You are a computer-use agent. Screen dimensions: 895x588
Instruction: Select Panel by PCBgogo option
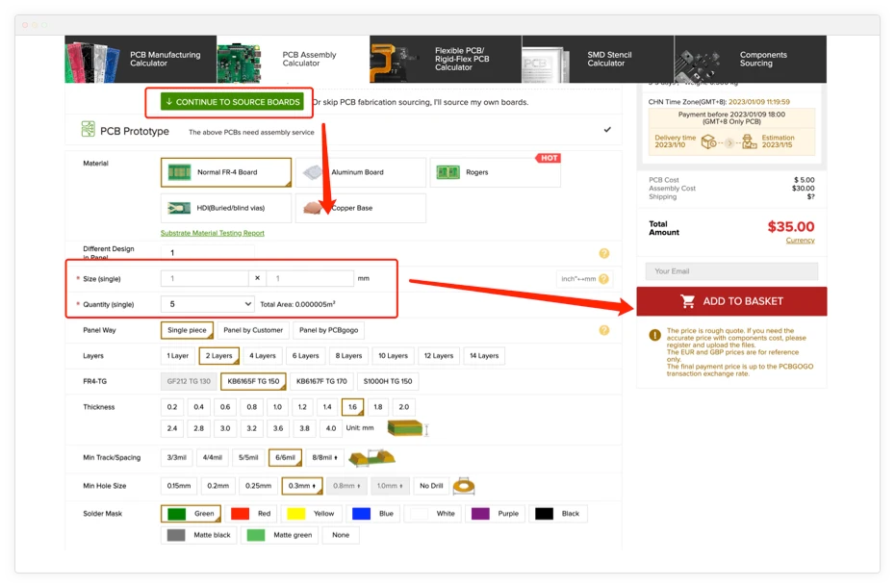pyautogui.click(x=329, y=330)
